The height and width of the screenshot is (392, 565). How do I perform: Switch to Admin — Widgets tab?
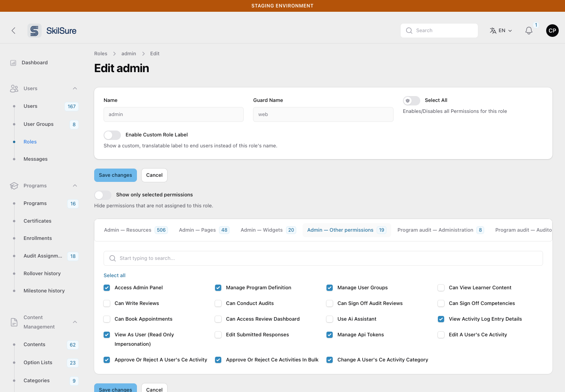268,230
